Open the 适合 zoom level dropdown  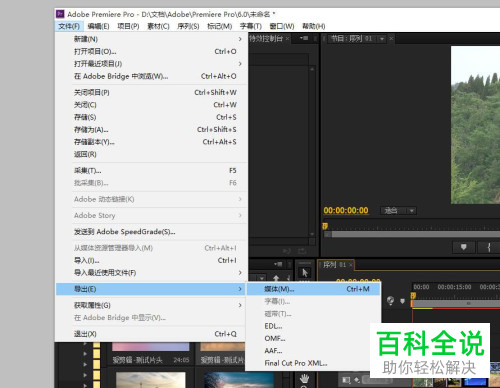click(x=399, y=211)
